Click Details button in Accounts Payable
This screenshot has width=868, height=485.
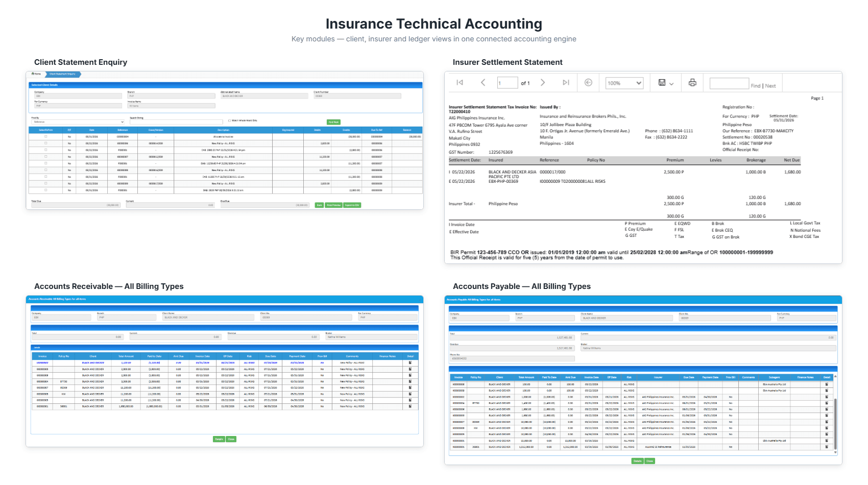637,461
